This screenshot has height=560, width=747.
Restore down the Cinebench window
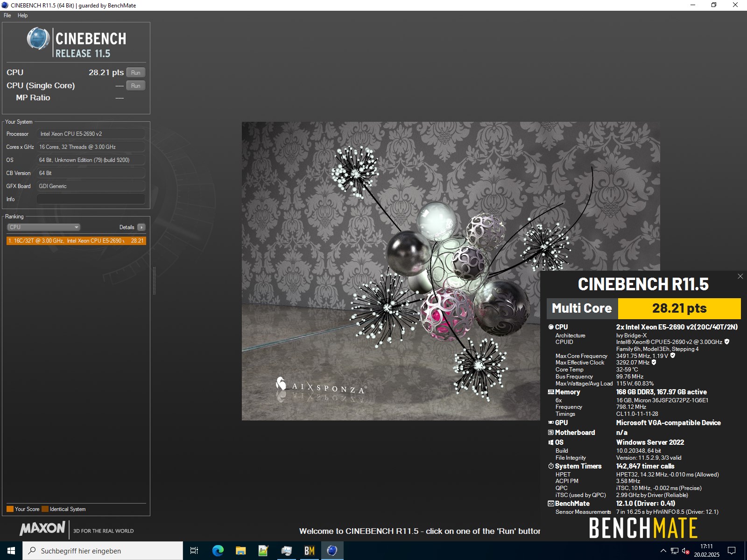[x=714, y=5]
